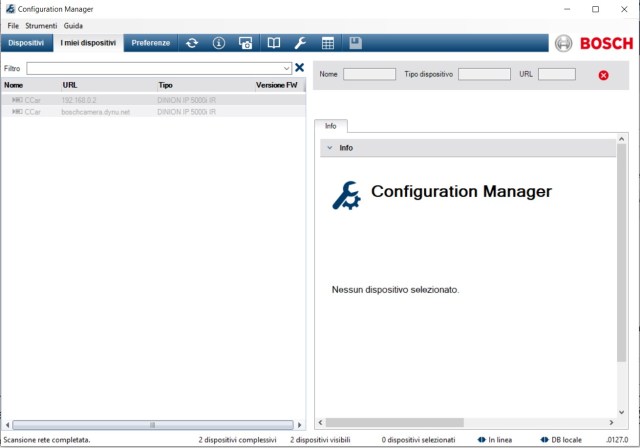Open the Guida menu

click(73, 25)
